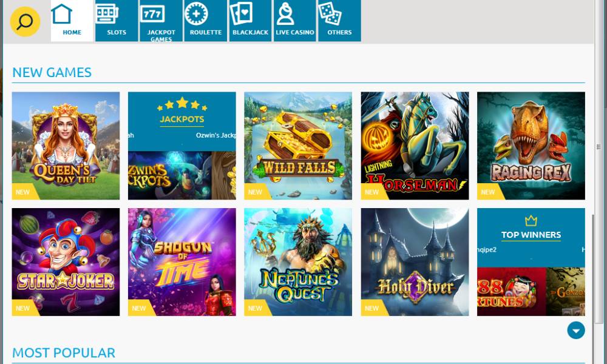
Task: Show the Others category
Action: click(339, 21)
